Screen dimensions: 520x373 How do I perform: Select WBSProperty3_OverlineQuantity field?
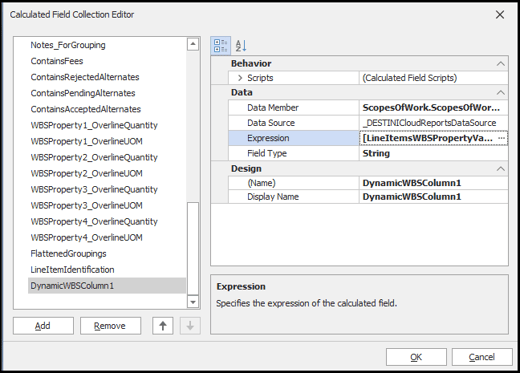coord(94,189)
